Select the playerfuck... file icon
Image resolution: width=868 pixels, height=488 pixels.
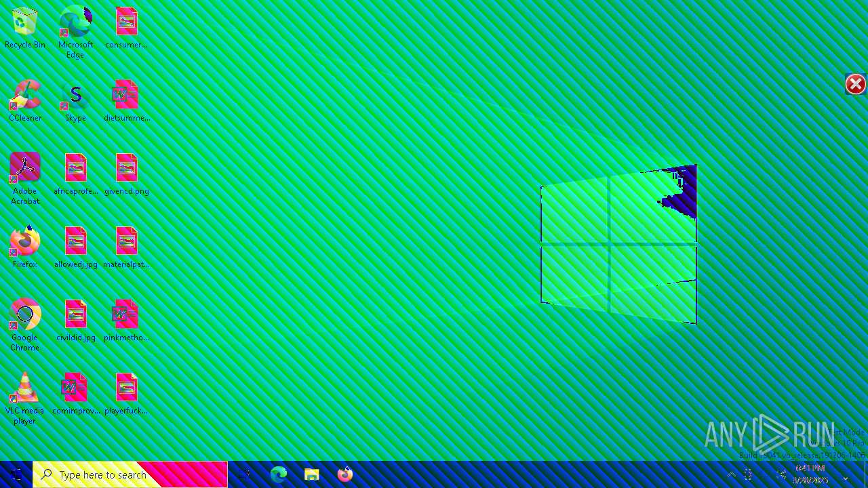point(126,394)
